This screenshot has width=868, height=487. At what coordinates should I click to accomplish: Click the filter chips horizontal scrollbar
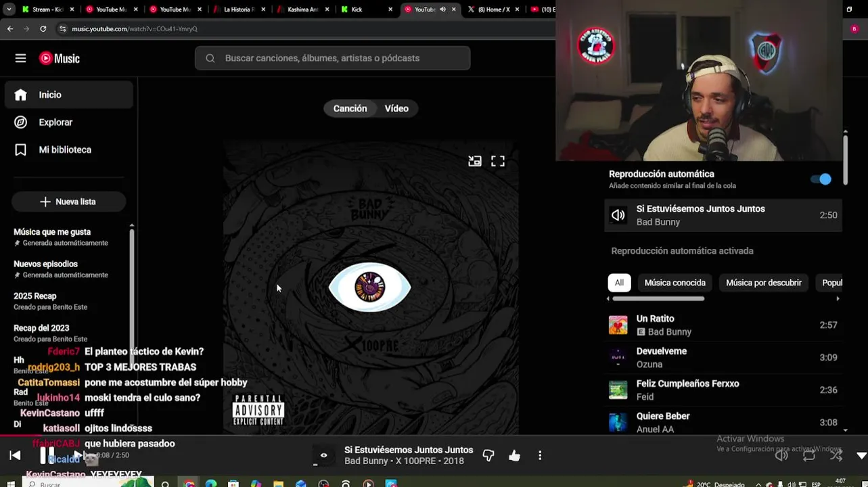658,298
